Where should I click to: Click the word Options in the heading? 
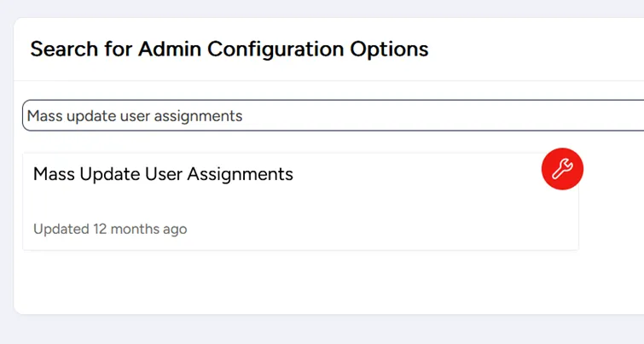tap(389, 50)
